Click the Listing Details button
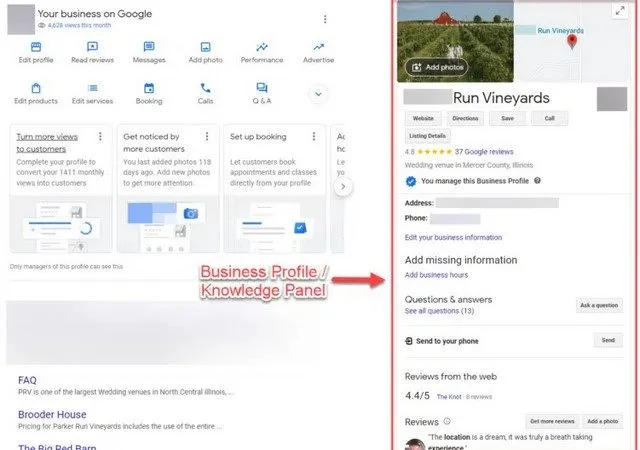Screen dimensions: 640x450 click(427, 136)
